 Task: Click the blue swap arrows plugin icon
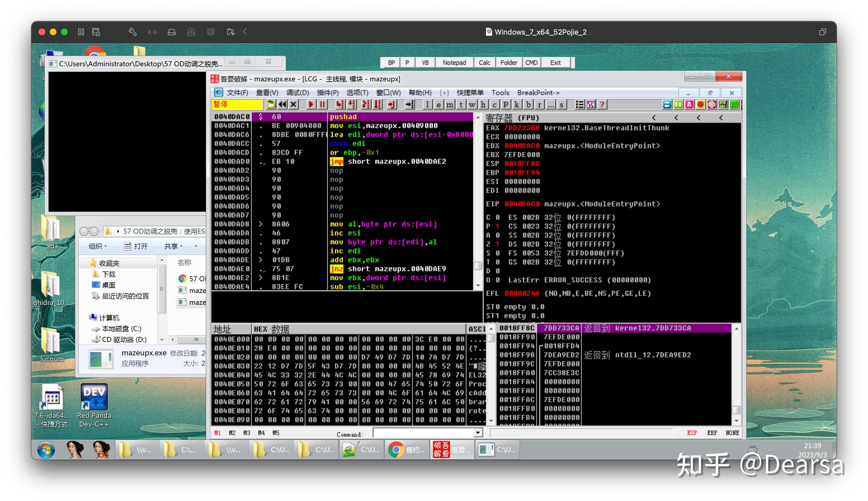(667, 104)
